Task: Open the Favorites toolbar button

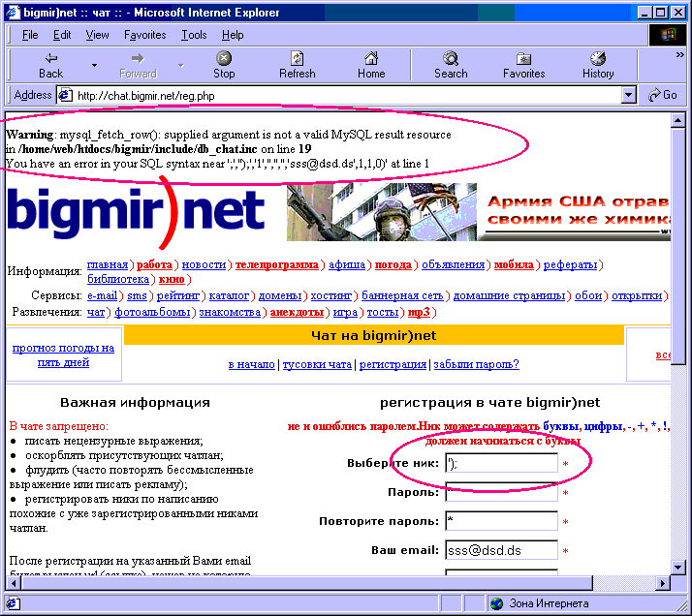Action: coord(524,65)
